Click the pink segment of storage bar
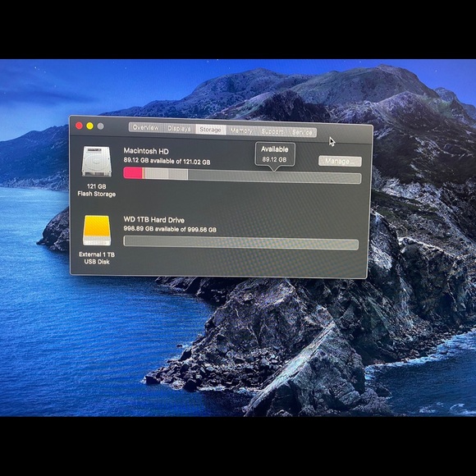Screen dimensions: 476x476 (133, 173)
